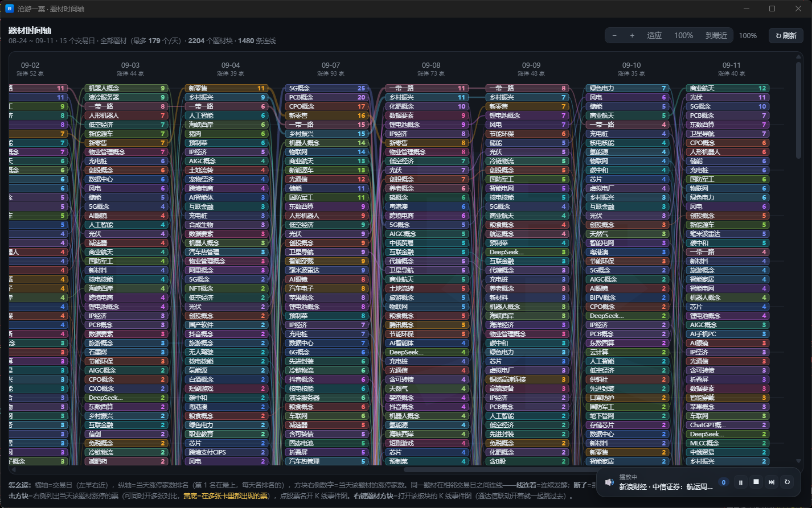This screenshot has height=508, width=812.
Task: Select the 5G概念 block under 09-07
Action: coord(327,88)
